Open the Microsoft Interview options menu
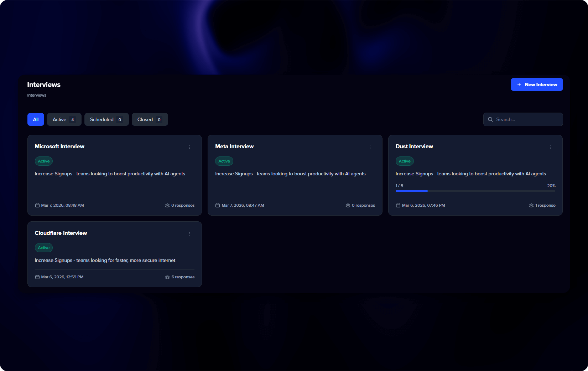 pyautogui.click(x=189, y=147)
